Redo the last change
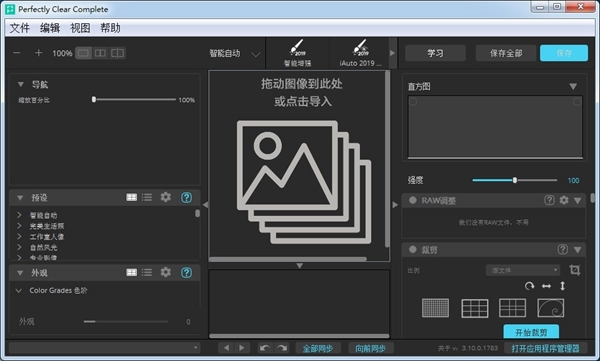 click(282, 348)
